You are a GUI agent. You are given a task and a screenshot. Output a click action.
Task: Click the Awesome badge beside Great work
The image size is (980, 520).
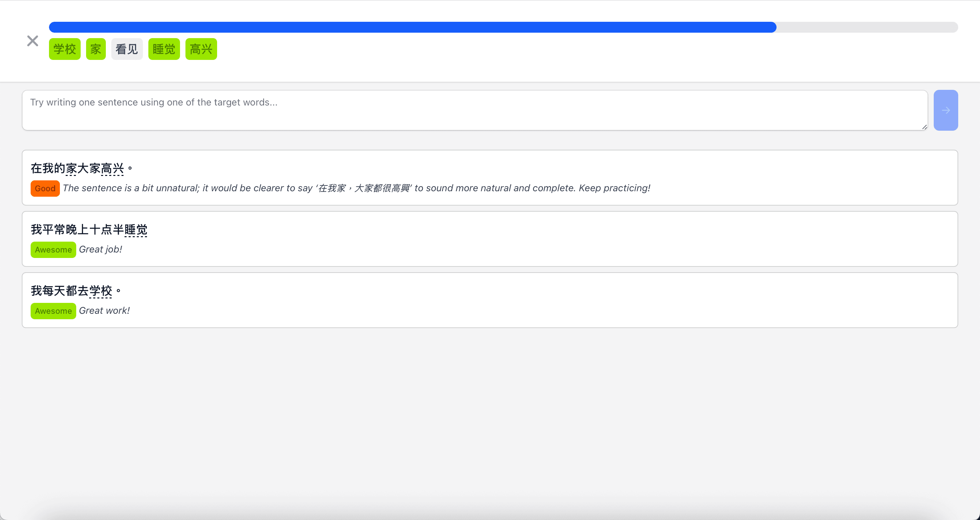point(53,311)
